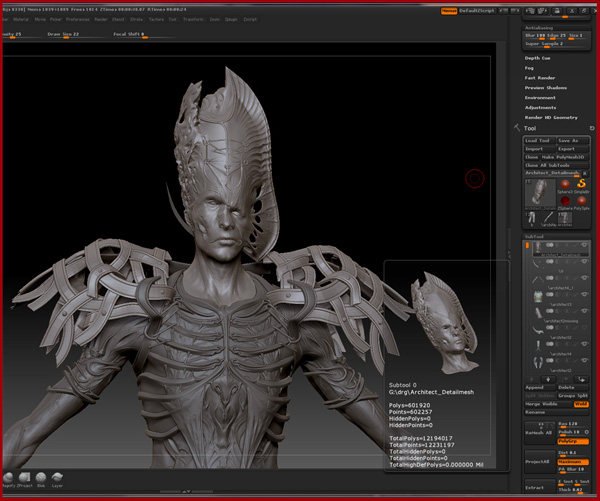Select the PolySphere tool icon
Viewport: 600px width, 501px height.
[582, 201]
